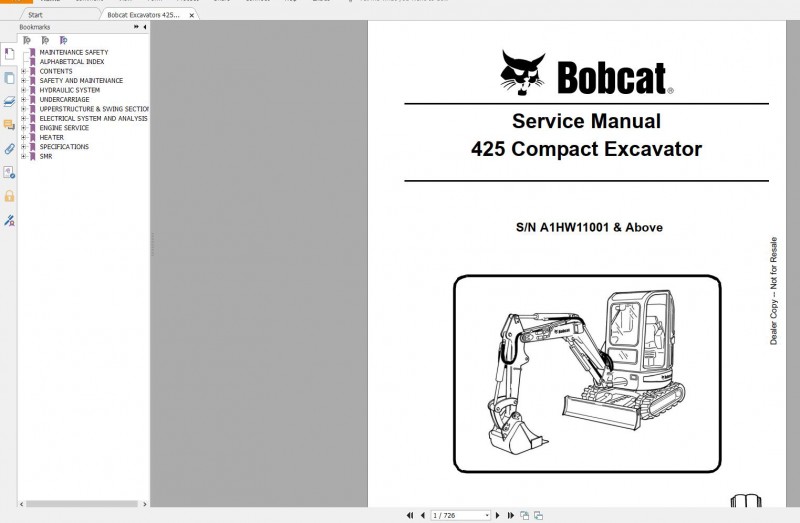
Task: Open the Layers panel icon
Action: click(9, 102)
